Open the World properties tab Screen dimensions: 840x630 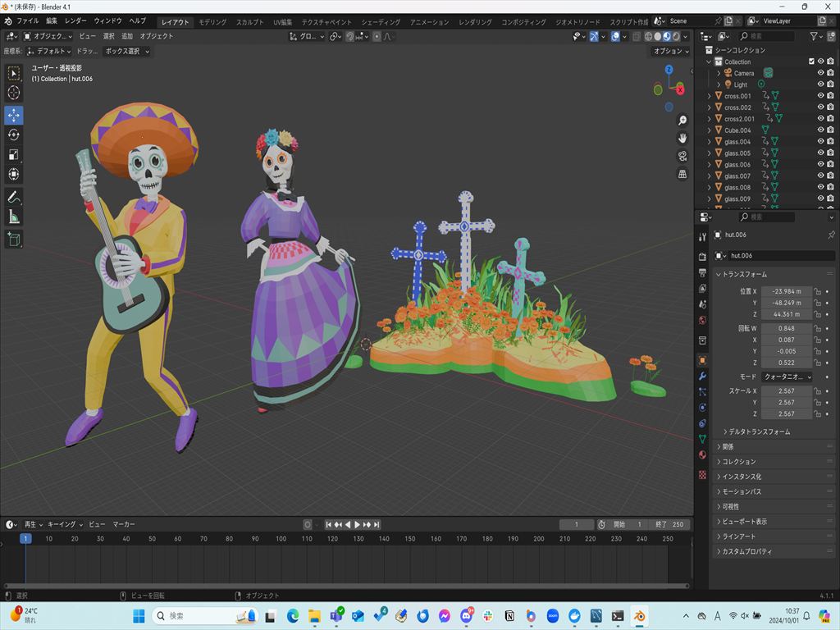[x=702, y=320]
